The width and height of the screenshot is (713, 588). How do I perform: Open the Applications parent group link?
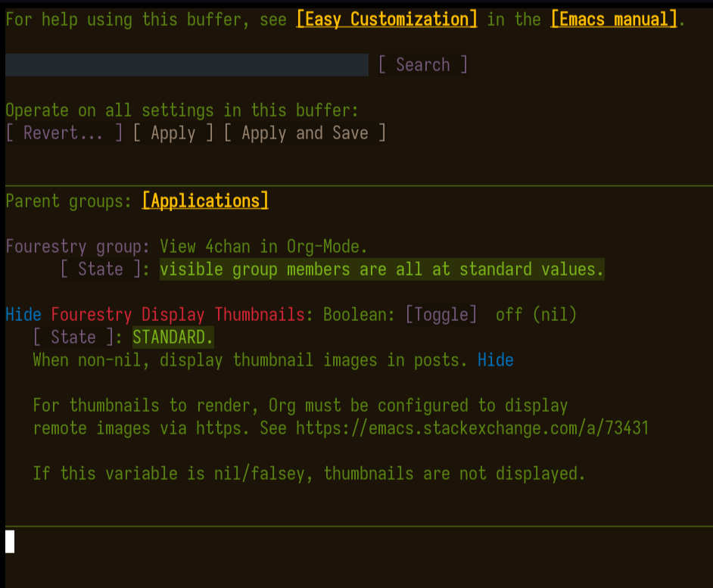(x=205, y=201)
